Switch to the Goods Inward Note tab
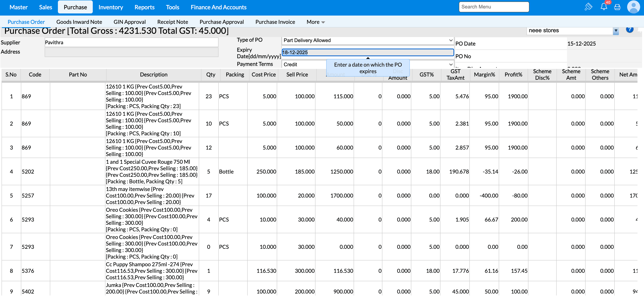The image size is (644, 296). 79,22
